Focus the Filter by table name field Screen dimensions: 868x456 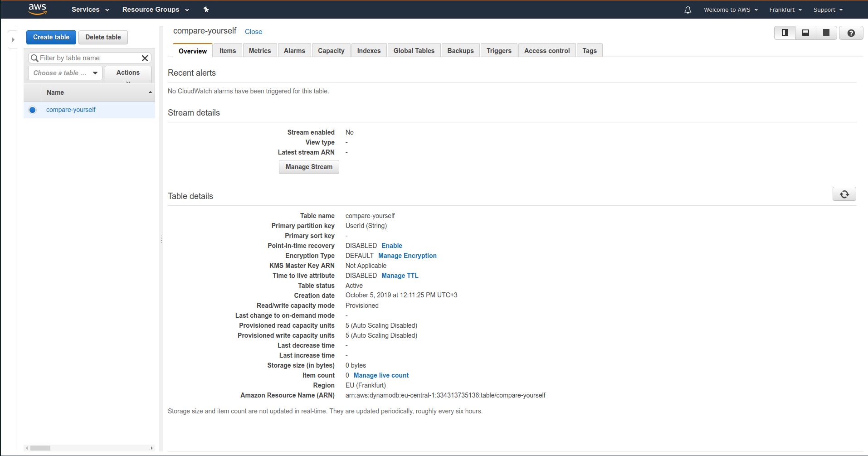89,58
